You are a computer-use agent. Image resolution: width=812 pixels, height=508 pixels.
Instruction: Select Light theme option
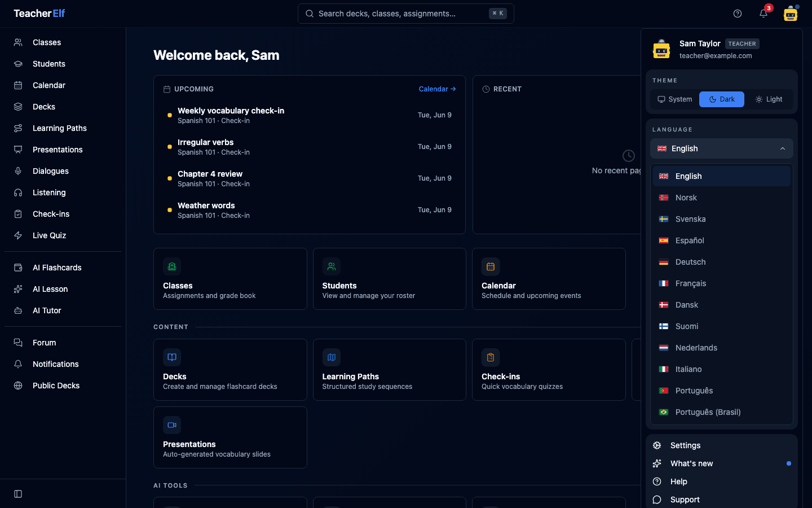tap(769, 99)
